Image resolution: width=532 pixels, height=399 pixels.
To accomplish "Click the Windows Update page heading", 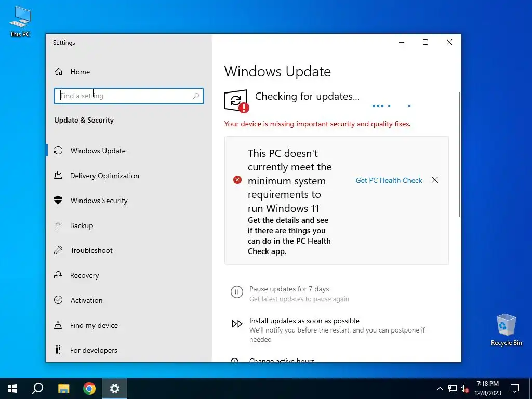I will (277, 71).
